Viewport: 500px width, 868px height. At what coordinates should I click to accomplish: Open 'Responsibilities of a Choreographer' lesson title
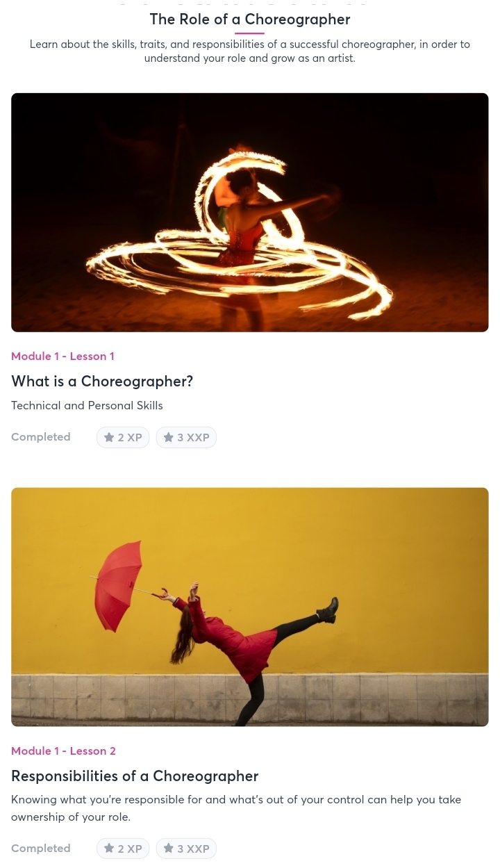click(x=135, y=776)
